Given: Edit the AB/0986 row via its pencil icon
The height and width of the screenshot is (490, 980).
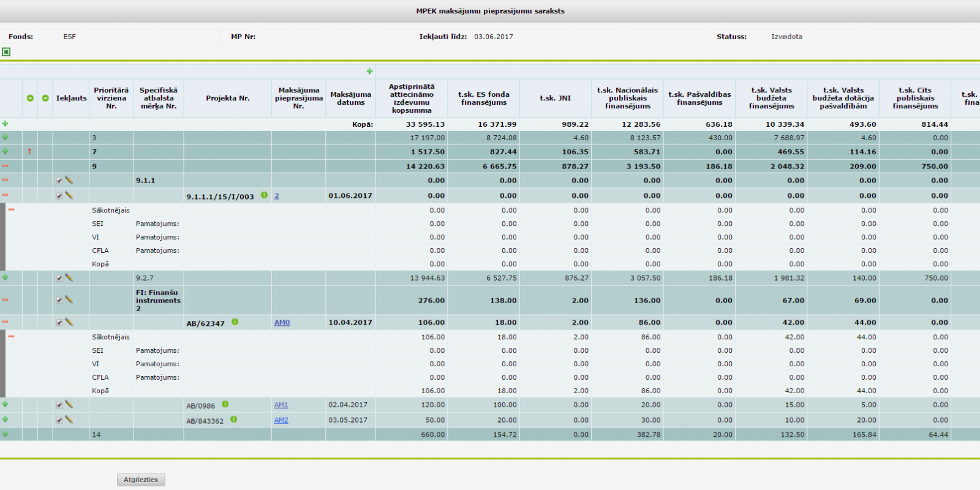Looking at the screenshot, I should click(x=69, y=404).
